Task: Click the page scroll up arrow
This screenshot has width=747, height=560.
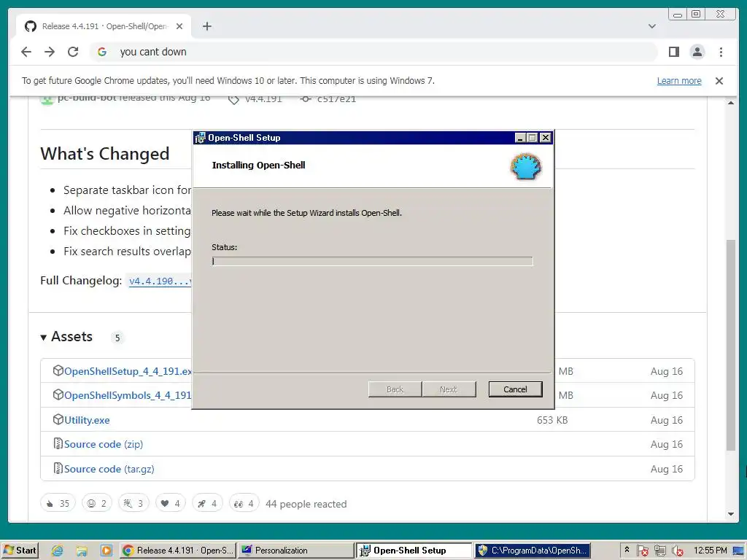Action: (731, 103)
